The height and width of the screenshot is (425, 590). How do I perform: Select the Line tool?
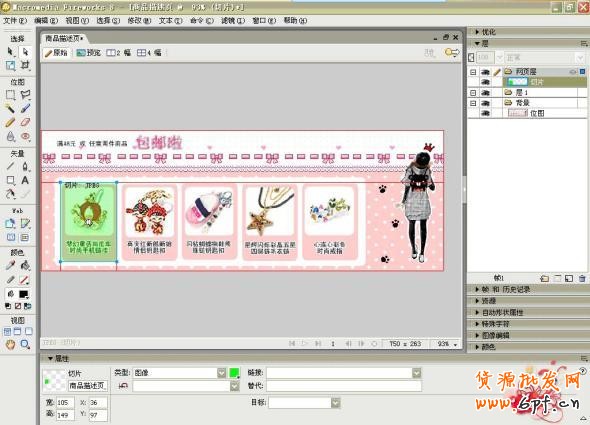point(10,166)
